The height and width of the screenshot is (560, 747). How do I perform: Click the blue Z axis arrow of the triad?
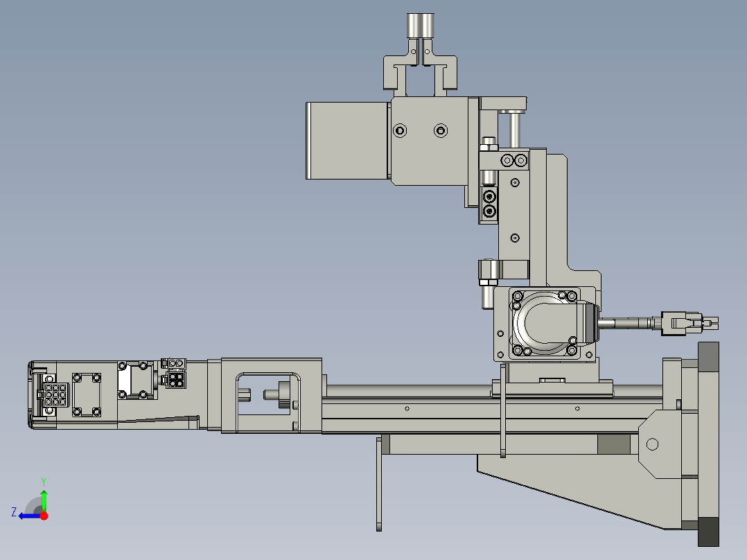coord(28,516)
